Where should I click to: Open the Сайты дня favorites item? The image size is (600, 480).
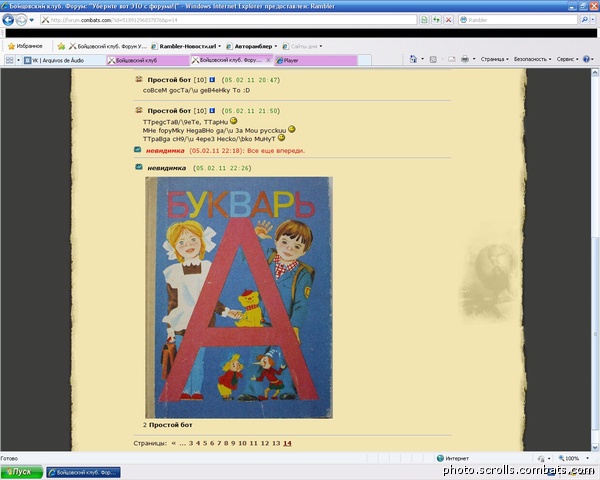300,46
